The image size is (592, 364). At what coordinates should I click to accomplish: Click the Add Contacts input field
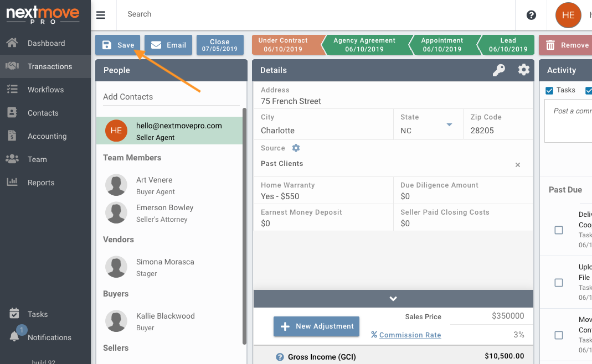tap(172, 97)
